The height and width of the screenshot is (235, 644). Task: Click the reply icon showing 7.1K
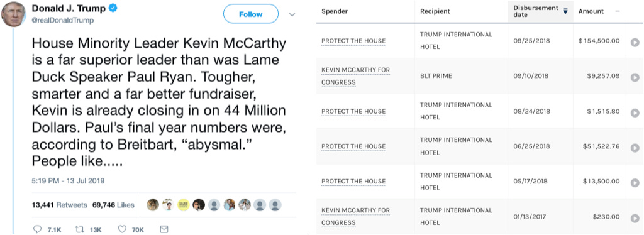tap(37, 229)
